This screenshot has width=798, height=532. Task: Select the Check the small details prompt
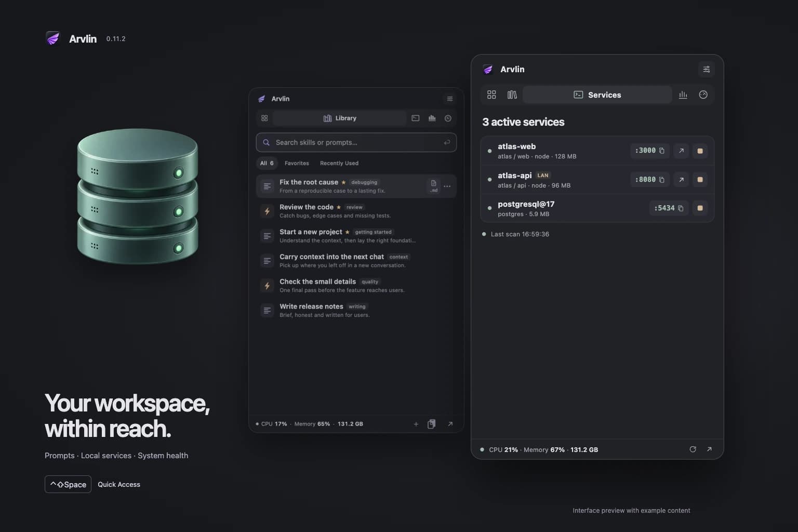tap(356, 286)
